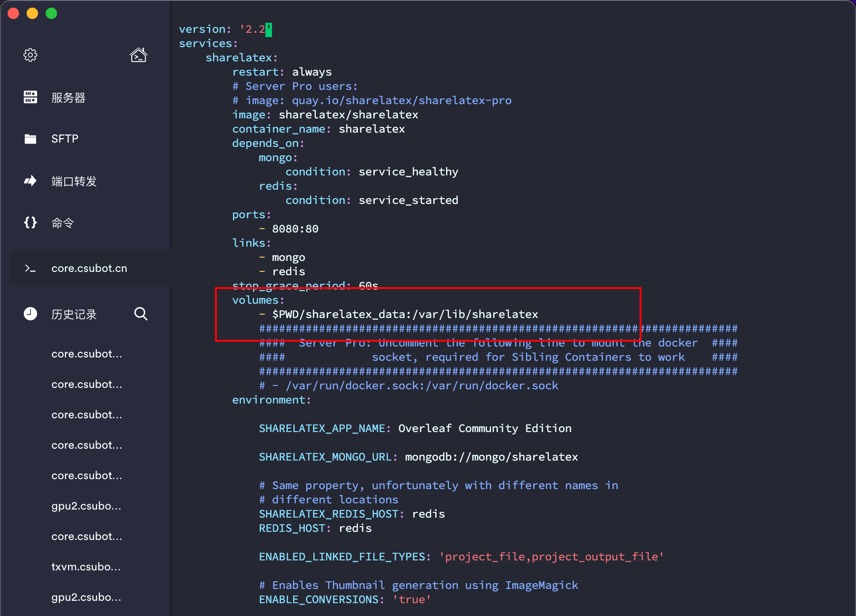
Task: Open the txvm.csubo history entry
Action: 86,567
